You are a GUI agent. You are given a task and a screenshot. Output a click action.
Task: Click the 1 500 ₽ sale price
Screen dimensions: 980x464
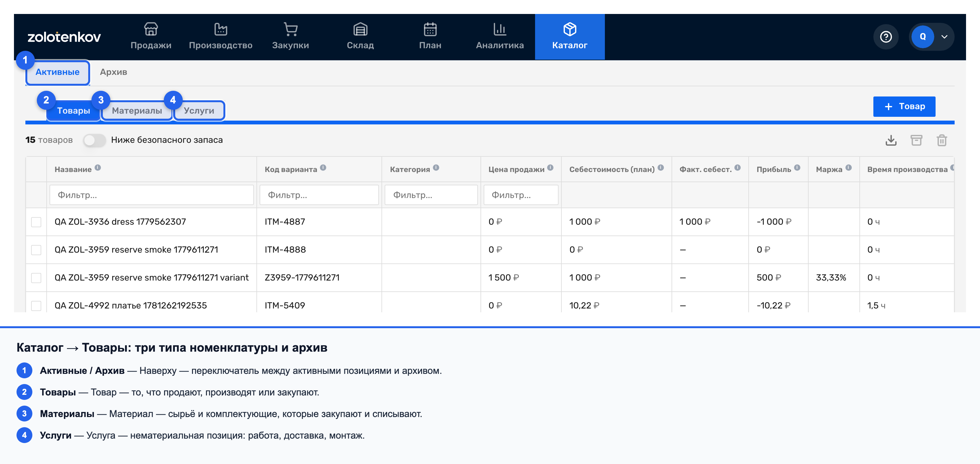(503, 278)
